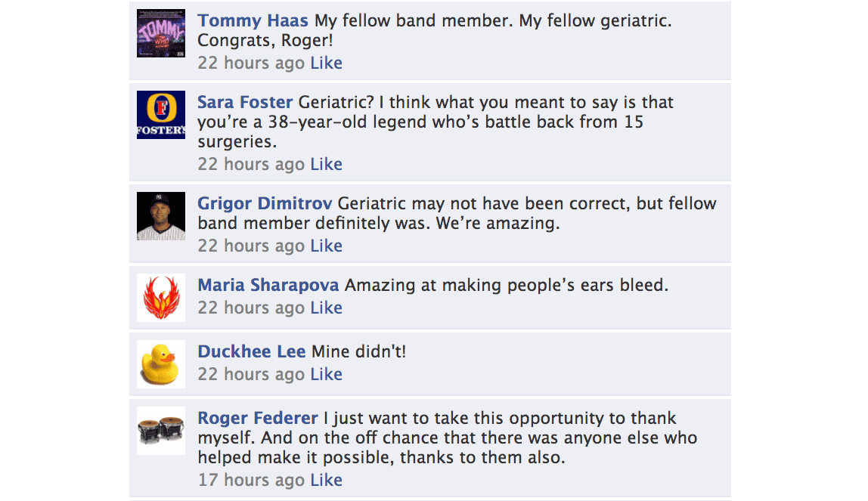Open Roger Federer's profile name link
This screenshot has width=868, height=501.
(257, 418)
